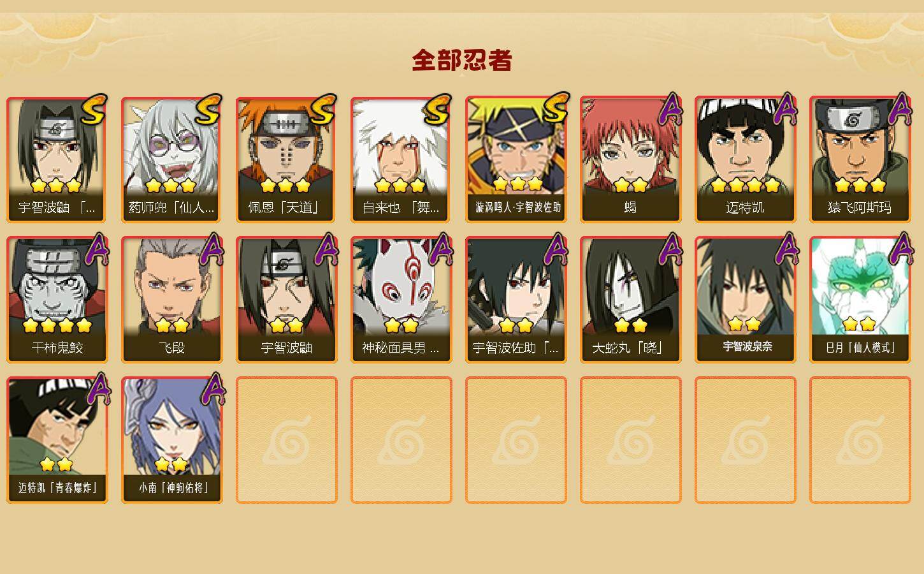924x574 pixels.
Task: Choose the 宇智波泉奈 card
Action: 745,300
